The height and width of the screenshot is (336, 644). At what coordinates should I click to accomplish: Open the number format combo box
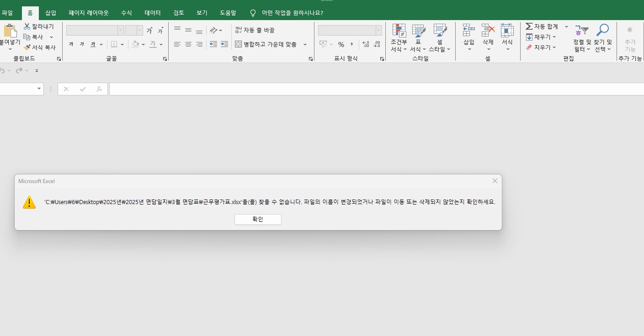pos(350,31)
